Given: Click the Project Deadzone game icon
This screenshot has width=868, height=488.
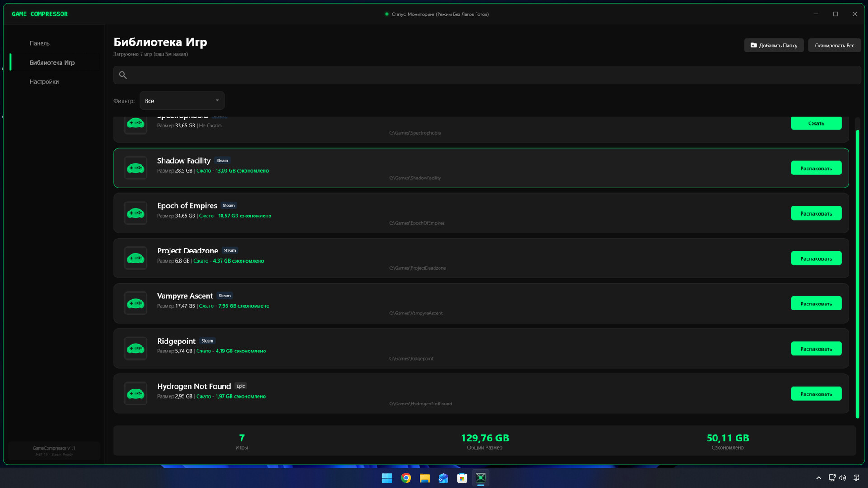Looking at the screenshot, I should [x=135, y=258].
